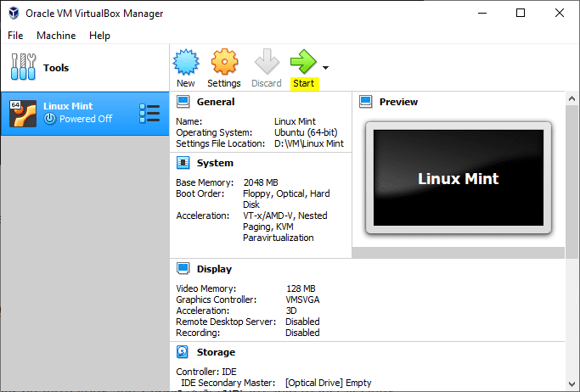Click the Tools label in sidebar

56,68
